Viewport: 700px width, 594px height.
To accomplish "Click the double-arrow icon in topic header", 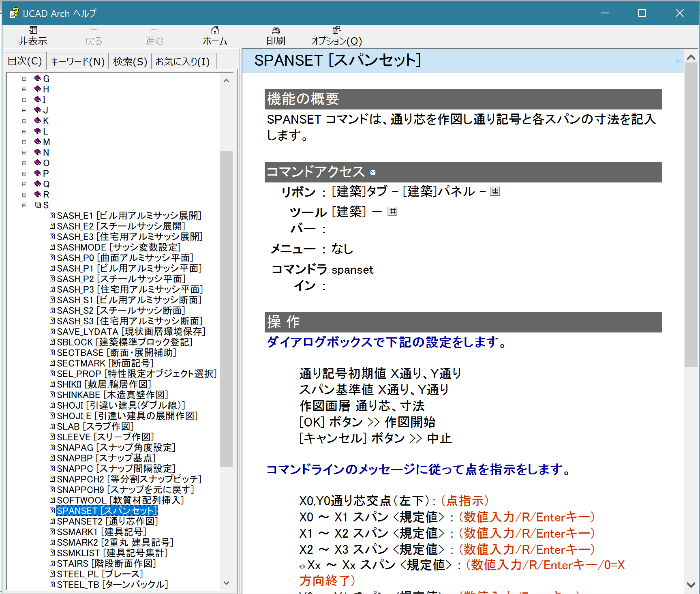I will (679, 61).
